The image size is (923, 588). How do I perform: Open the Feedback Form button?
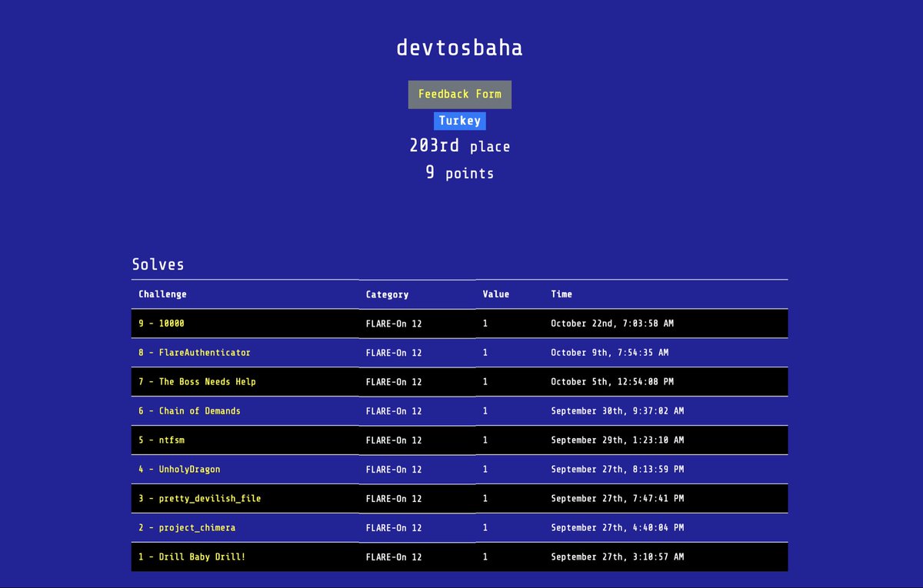[x=459, y=95]
